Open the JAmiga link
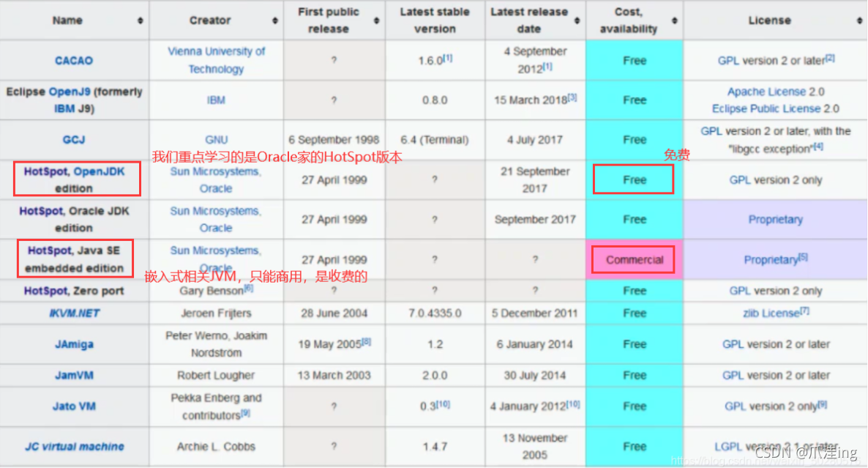 point(74,344)
